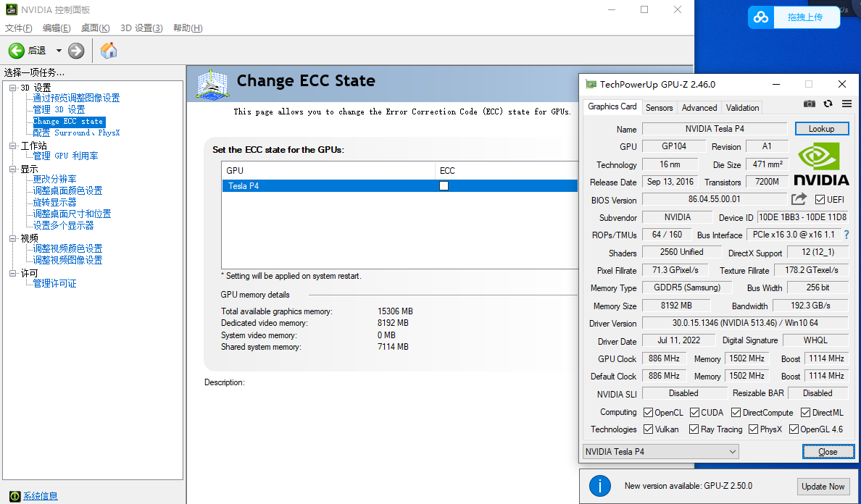
Task: Click the GPU-Z title bar icon
Action: click(590, 84)
